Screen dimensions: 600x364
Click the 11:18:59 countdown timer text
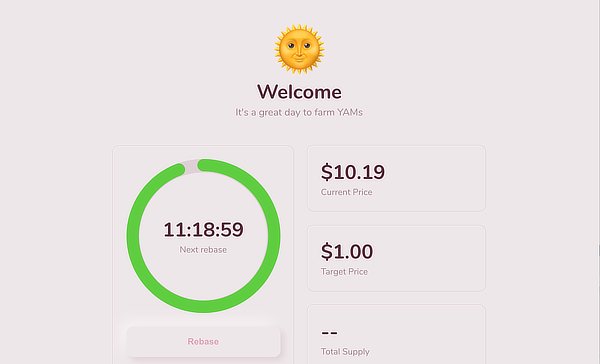pyautogui.click(x=203, y=230)
